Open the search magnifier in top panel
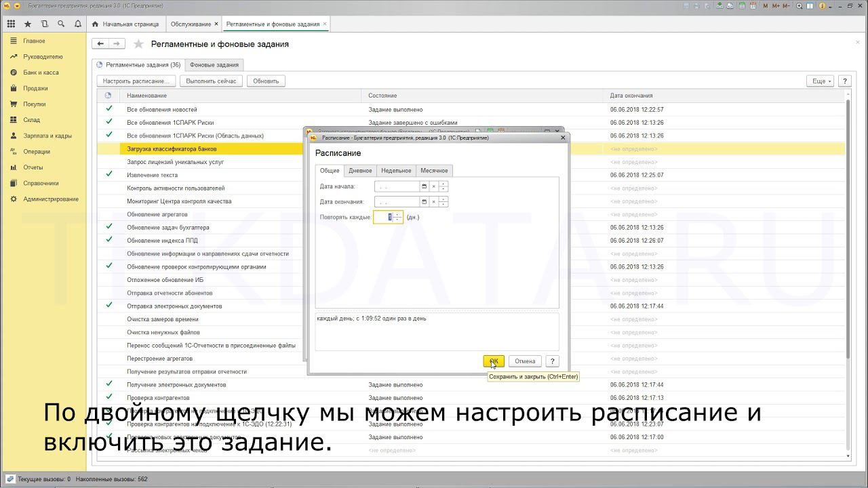This screenshot has width=868, height=488. coord(61,24)
